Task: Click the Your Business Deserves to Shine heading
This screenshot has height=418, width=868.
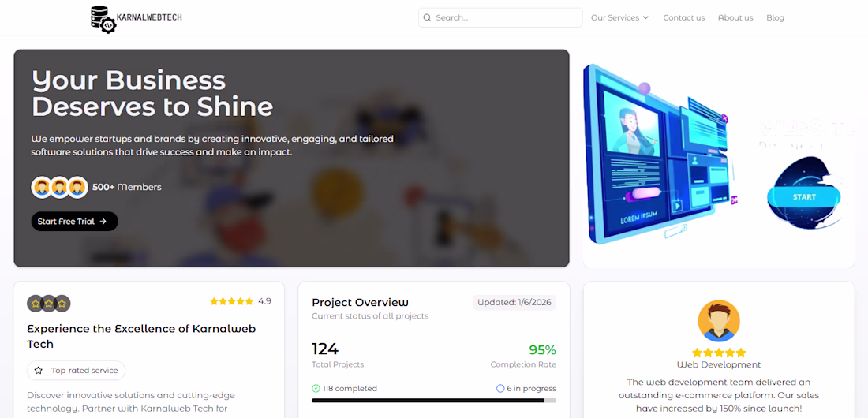Action: tap(152, 94)
